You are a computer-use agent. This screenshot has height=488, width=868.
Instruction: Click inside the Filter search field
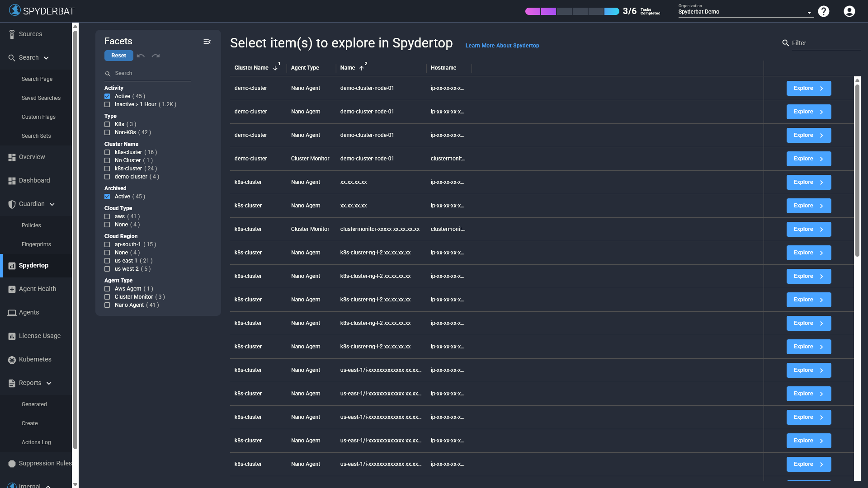point(827,43)
